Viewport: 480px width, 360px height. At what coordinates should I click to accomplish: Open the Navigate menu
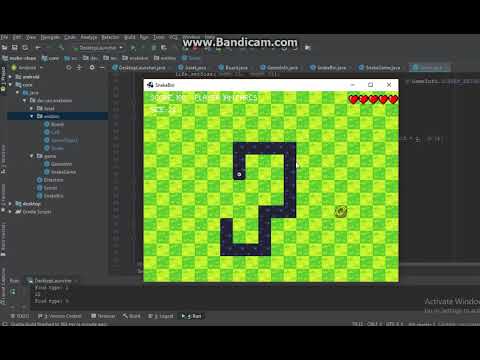click(x=50, y=37)
